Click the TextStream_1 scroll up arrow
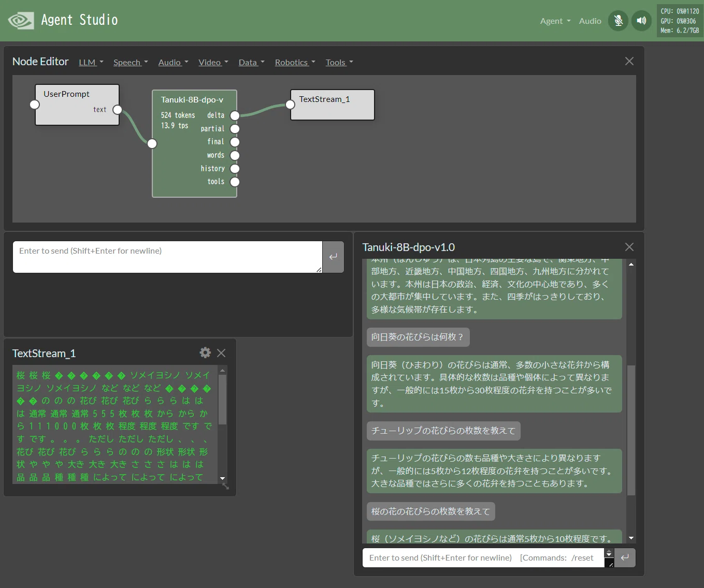The image size is (704, 588). (222, 371)
